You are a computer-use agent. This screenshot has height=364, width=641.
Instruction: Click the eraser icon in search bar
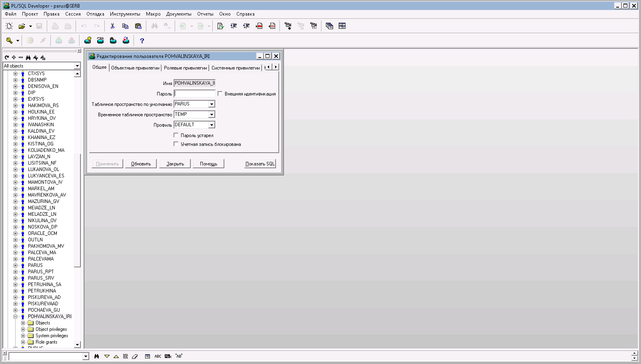click(135, 356)
